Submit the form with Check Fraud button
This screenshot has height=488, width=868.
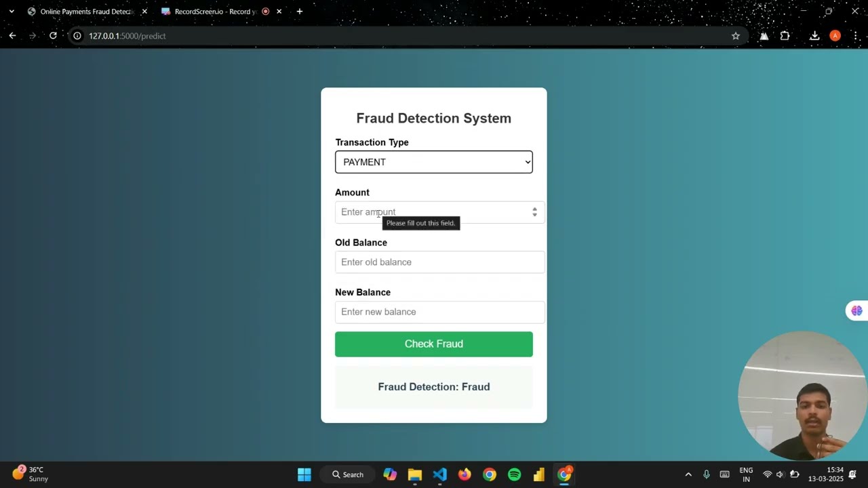click(433, 344)
